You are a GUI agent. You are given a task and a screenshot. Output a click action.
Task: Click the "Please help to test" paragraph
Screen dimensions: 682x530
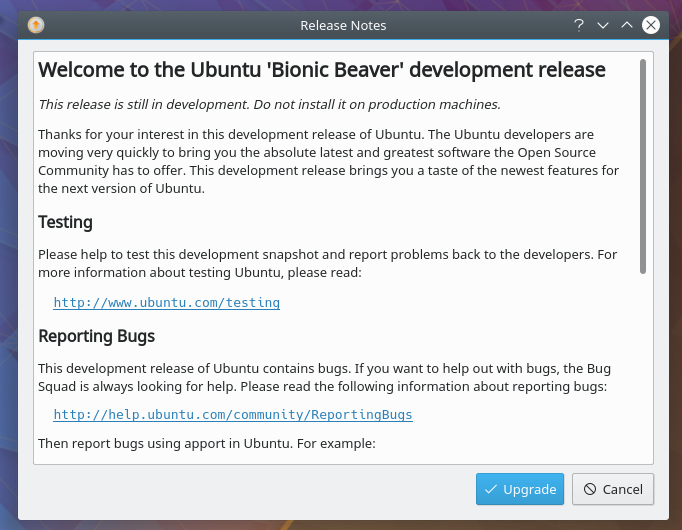[x=330, y=265]
